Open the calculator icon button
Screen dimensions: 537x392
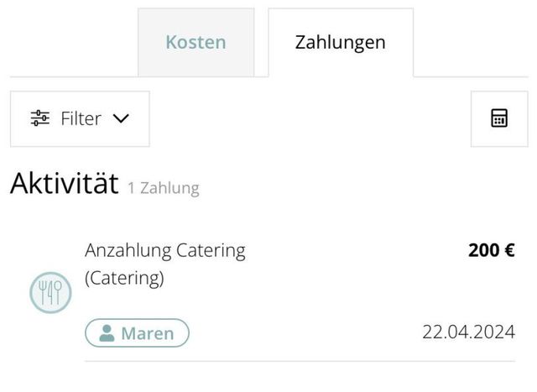499,118
